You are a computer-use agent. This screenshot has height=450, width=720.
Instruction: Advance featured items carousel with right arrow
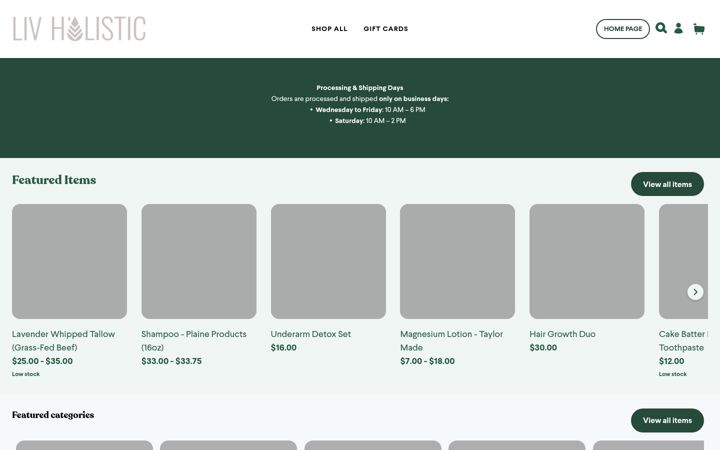tap(695, 292)
